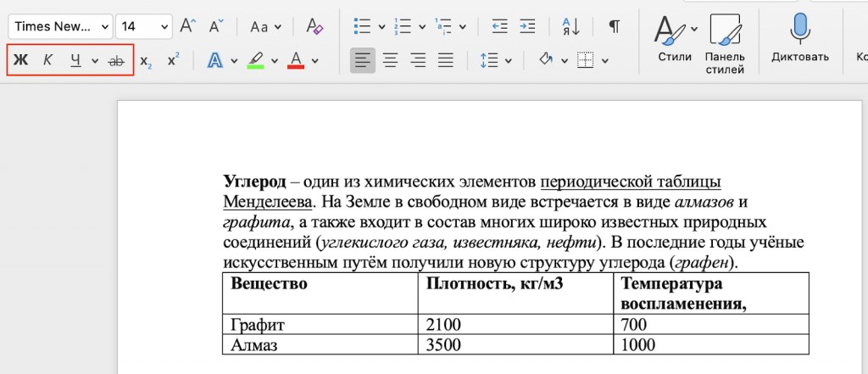Justify the paragraph text

click(x=446, y=60)
